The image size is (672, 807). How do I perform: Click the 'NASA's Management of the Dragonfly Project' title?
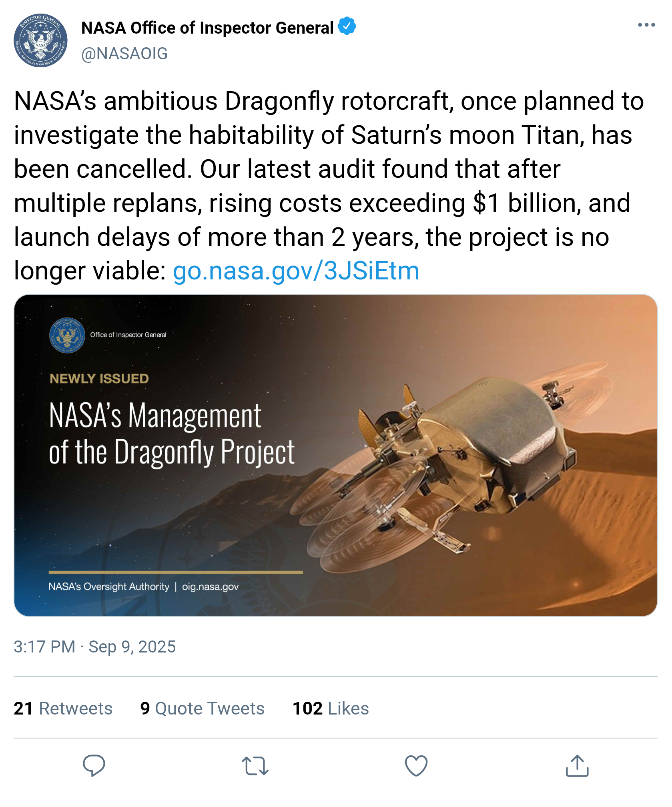coord(172,434)
